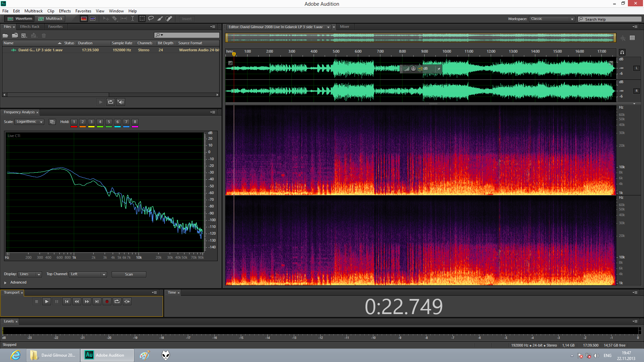Click the Search Help field

tap(610, 19)
